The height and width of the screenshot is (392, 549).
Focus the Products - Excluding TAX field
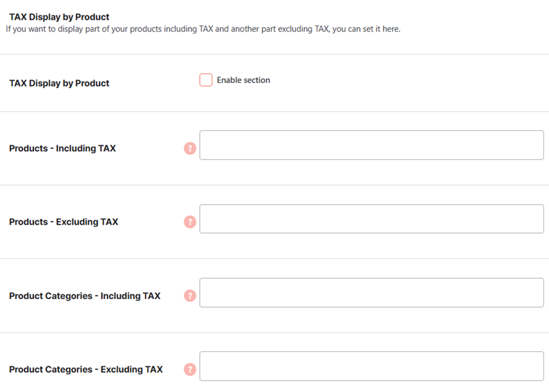click(x=372, y=219)
